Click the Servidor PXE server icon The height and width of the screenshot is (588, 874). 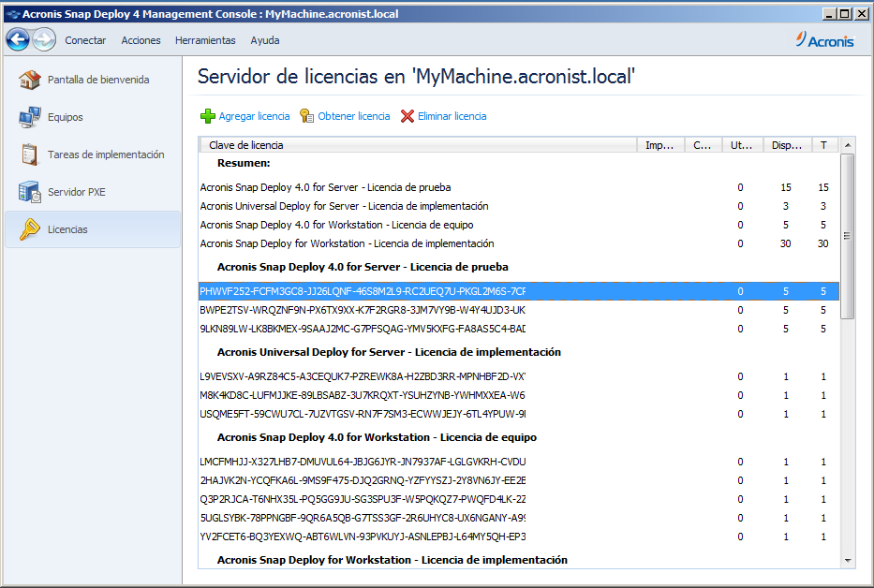point(30,192)
